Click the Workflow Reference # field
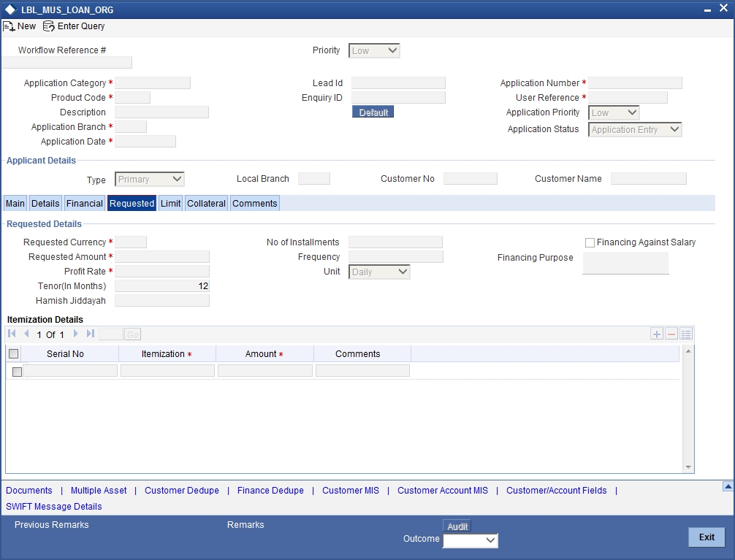735x560 pixels. tap(67, 62)
